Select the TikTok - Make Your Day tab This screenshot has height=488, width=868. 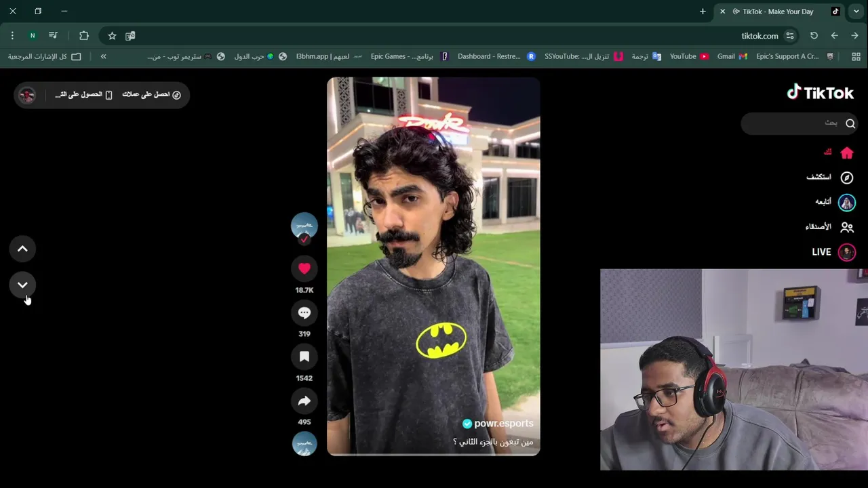point(779,12)
